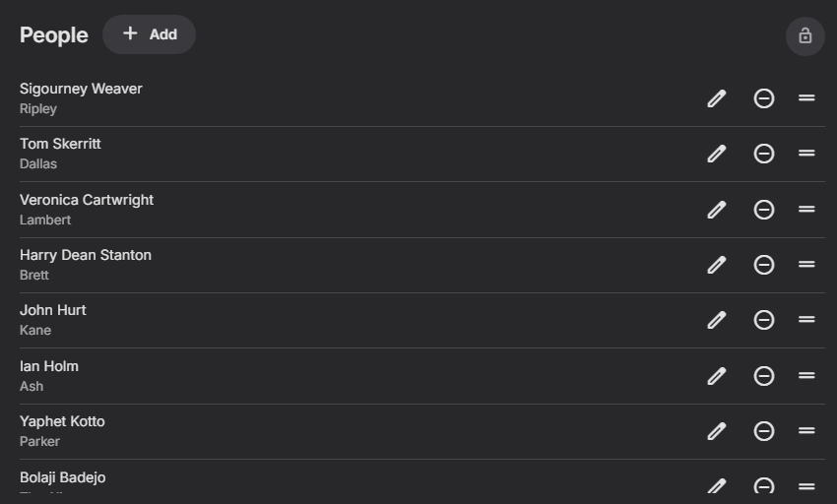
Task: Select the Sigourney Weaver name text
Action: (x=81, y=89)
